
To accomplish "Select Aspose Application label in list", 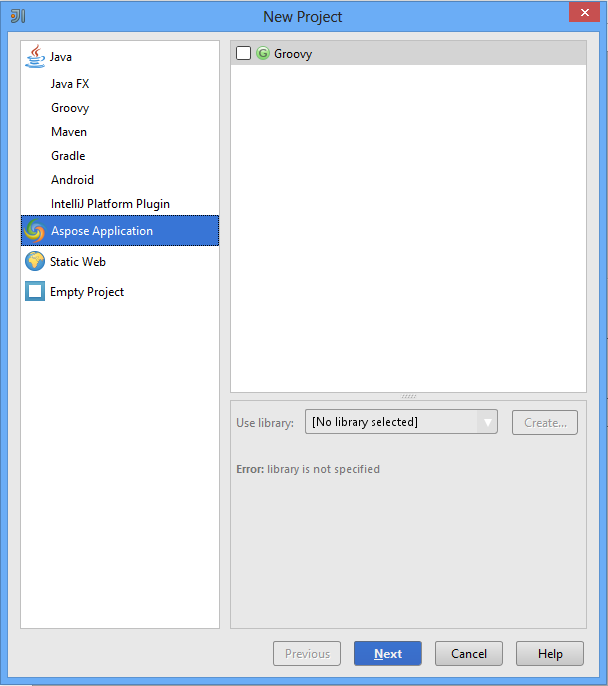I will click(x=102, y=231).
